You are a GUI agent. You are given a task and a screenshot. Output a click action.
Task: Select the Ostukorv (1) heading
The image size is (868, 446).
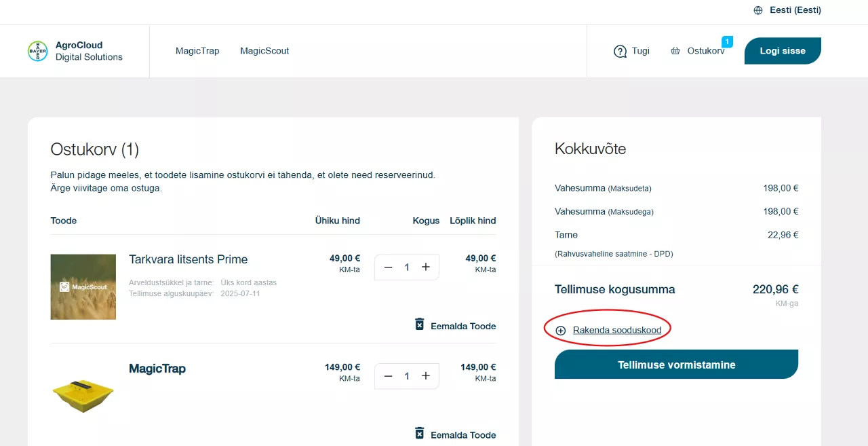(95, 149)
